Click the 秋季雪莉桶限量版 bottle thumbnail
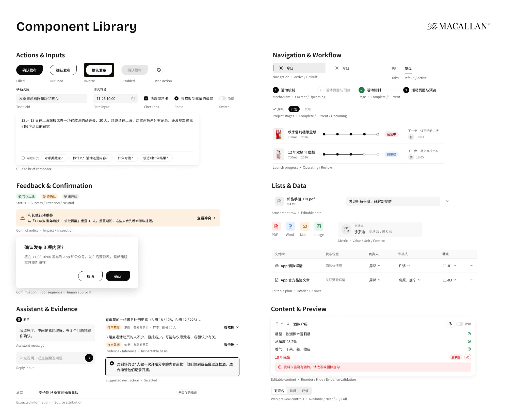Image resolution: width=518 pixels, height=420 pixels. click(279, 134)
